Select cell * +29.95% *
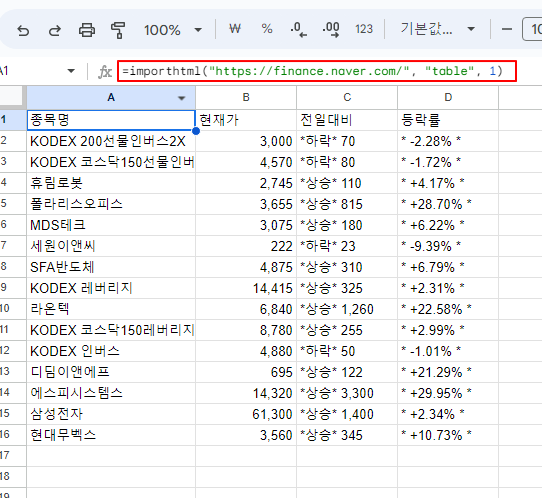Screen dimensions: 542x498 [448, 393]
